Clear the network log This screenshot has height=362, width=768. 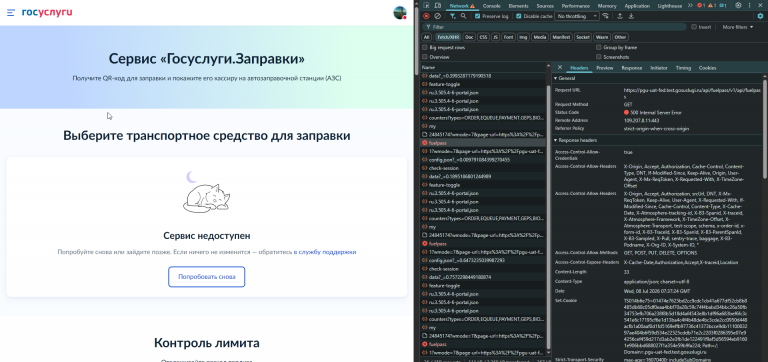[437, 16]
